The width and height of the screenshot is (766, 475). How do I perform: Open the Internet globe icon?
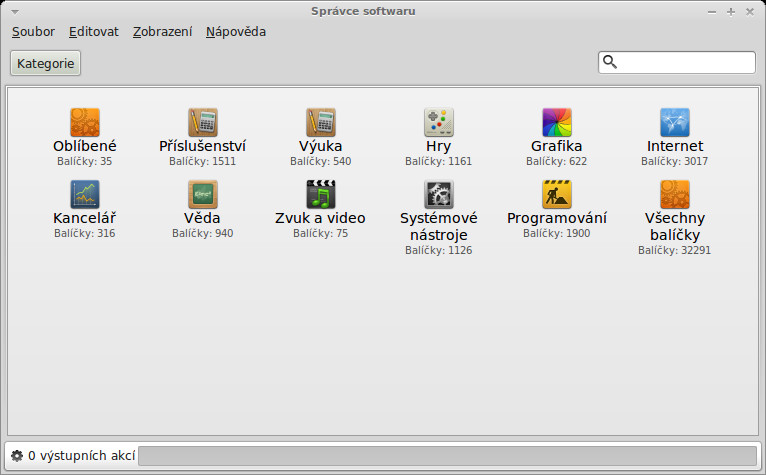coord(675,122)
